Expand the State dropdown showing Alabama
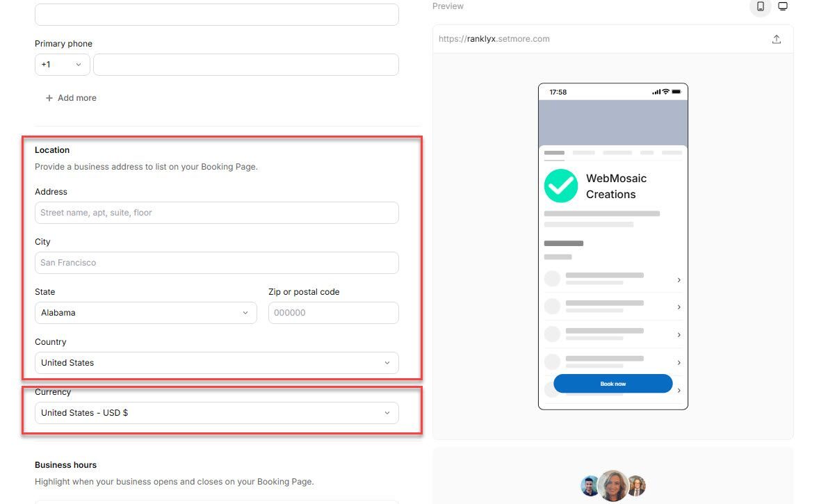The height and width of the screenshot is (504, 819). pos(147,313)
